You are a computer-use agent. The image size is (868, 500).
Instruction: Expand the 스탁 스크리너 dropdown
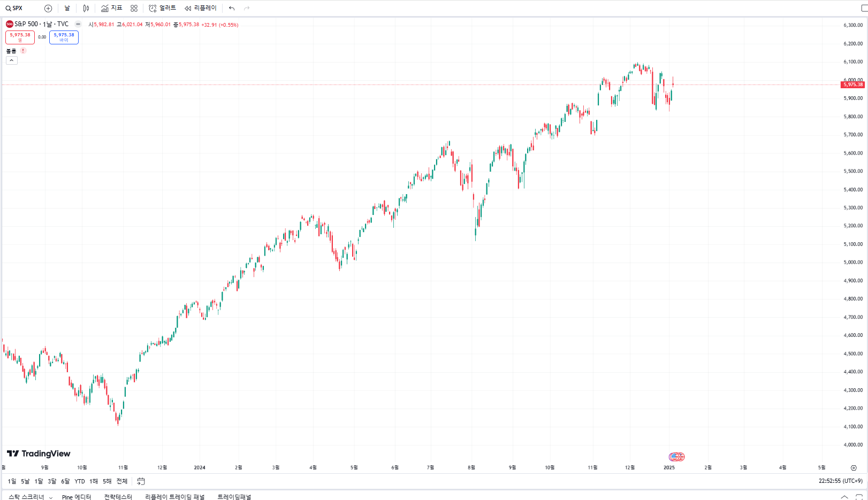pyautogui.click(x=51, y=497)
